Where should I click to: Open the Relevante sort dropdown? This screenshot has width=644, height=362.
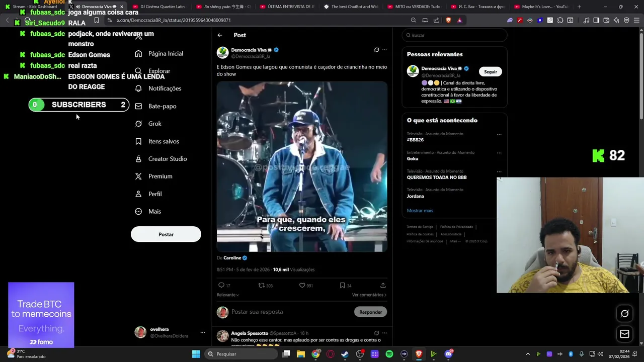[228, 295]
